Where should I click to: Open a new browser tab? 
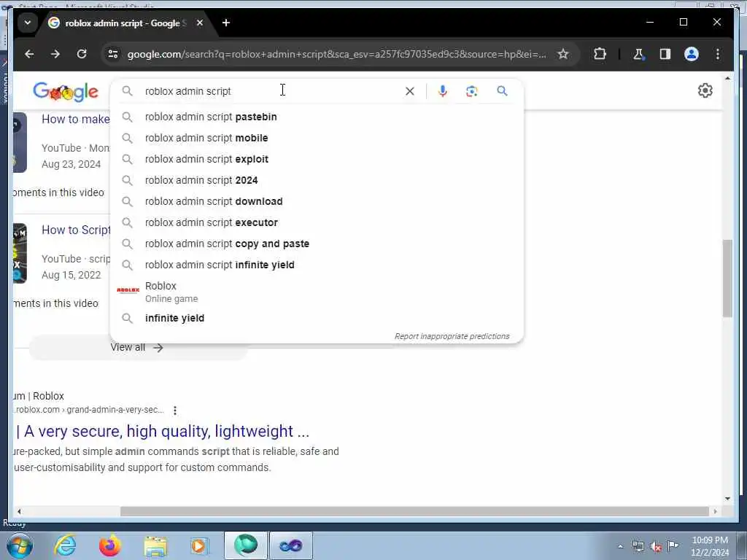(x=226, y=23)
